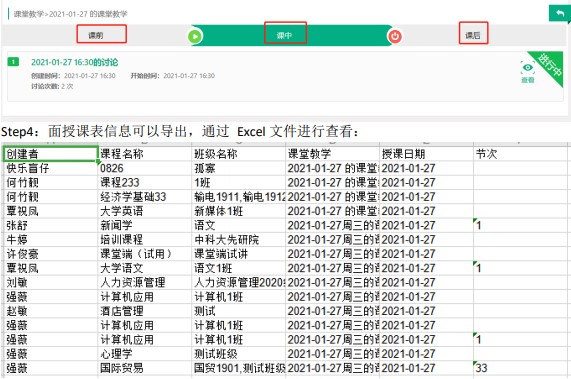Click the class cell 1班
Screen dimensions: 571x379
239,182
